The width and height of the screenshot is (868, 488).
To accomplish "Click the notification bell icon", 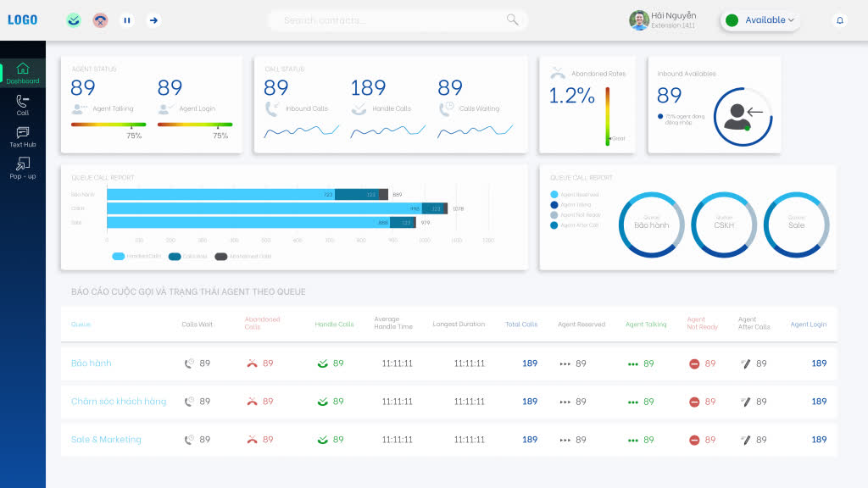I will (x=840, y=19).
